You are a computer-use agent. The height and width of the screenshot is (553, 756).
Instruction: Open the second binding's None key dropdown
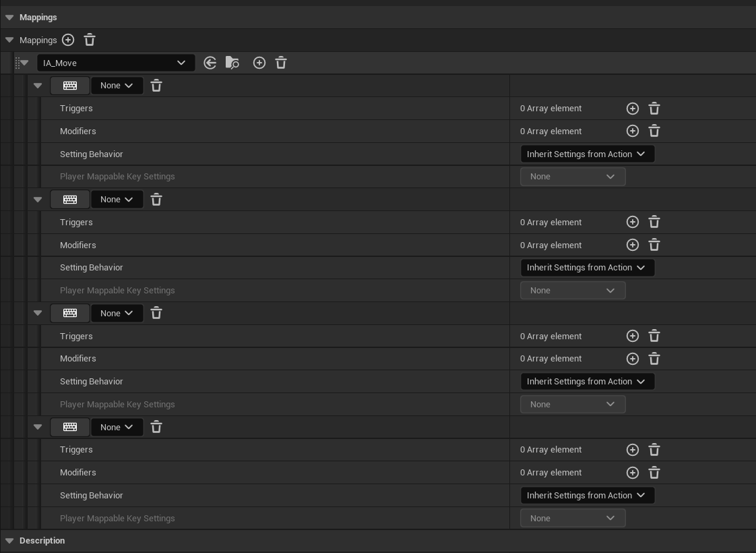tap(117, 200)
